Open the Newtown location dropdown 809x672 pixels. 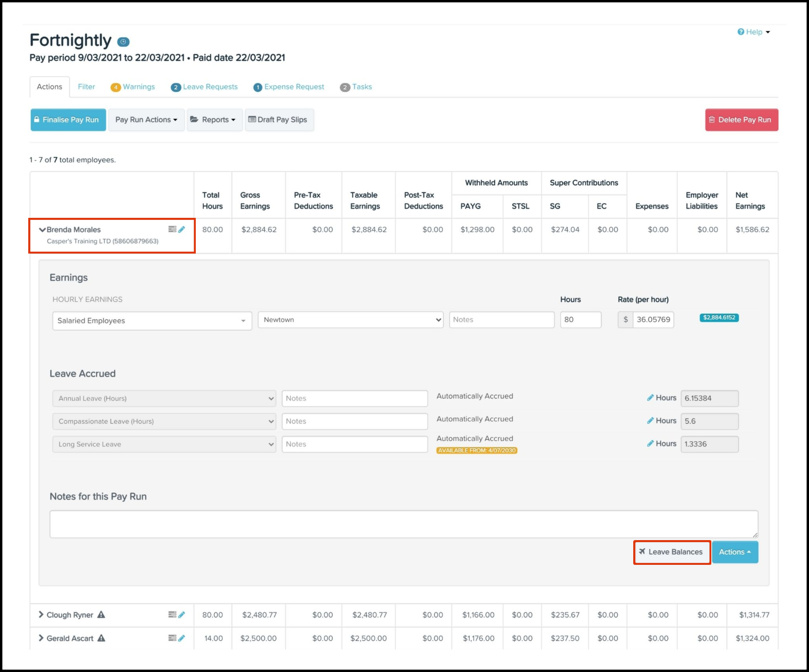[x=350, y=320]
